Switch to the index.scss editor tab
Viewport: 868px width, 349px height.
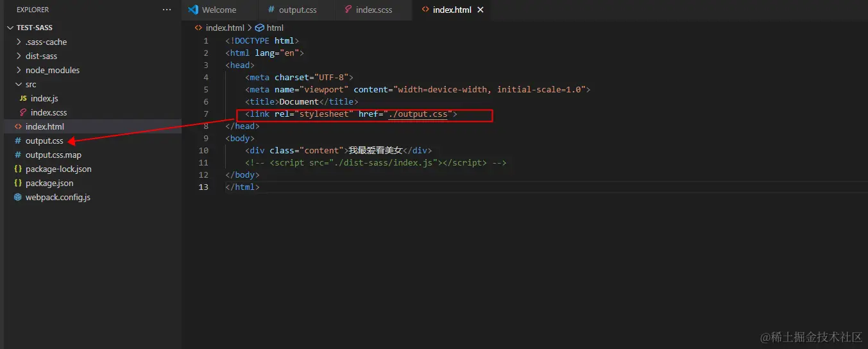pyautogui.click(x=373, y=10)
